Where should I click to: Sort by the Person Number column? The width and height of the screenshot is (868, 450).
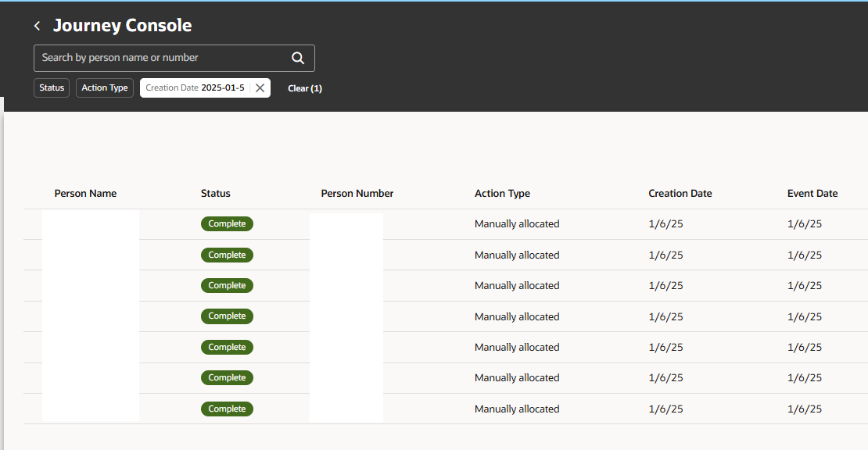click(x=357, y=193)
